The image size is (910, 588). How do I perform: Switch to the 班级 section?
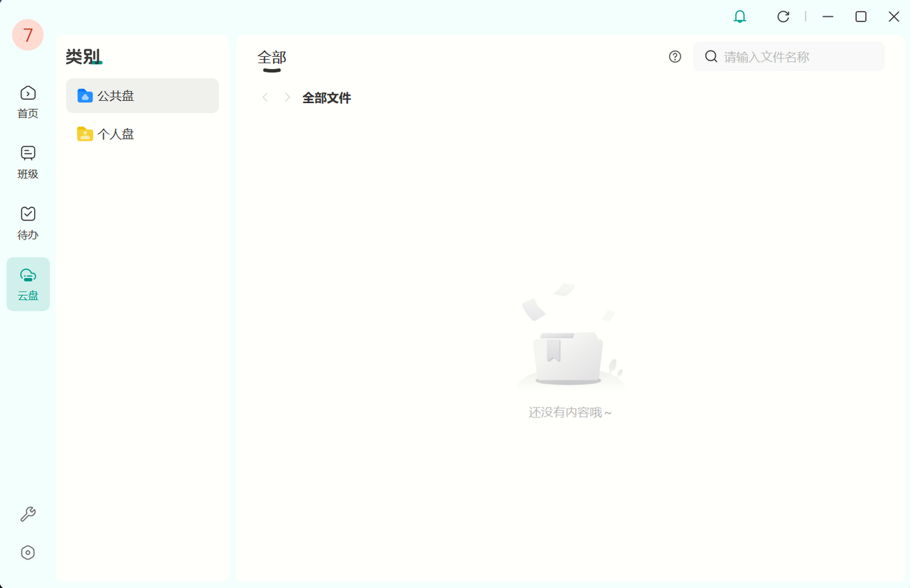coord(27,161)
